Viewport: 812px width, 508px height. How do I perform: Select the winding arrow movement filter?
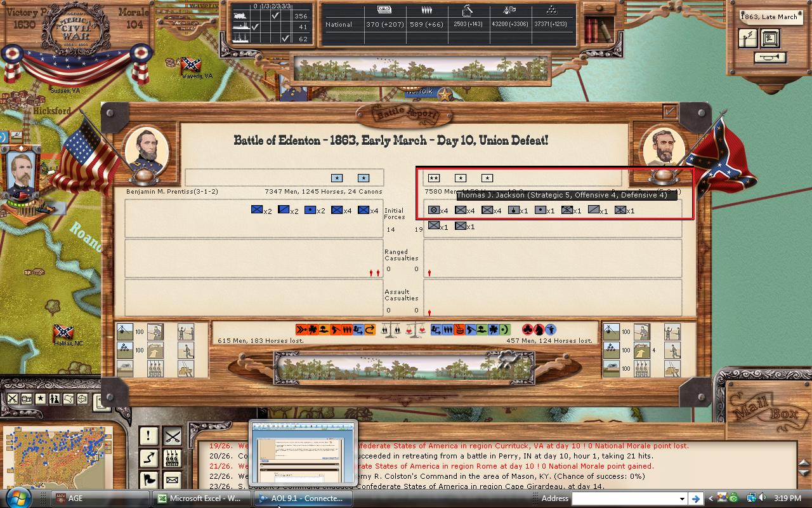coord(148,458)
